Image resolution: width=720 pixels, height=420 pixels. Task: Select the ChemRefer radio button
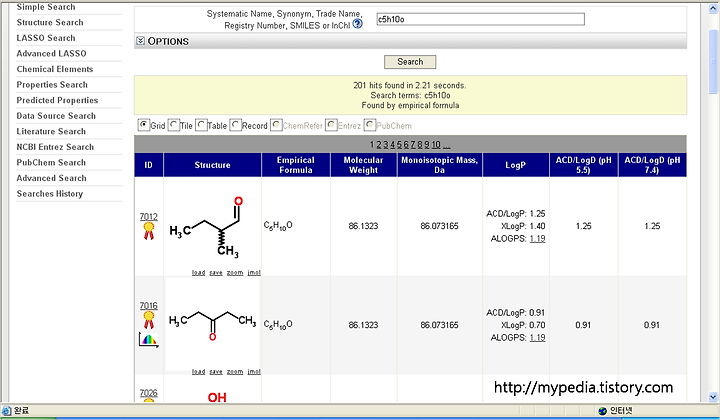click(x=276, y=125)
